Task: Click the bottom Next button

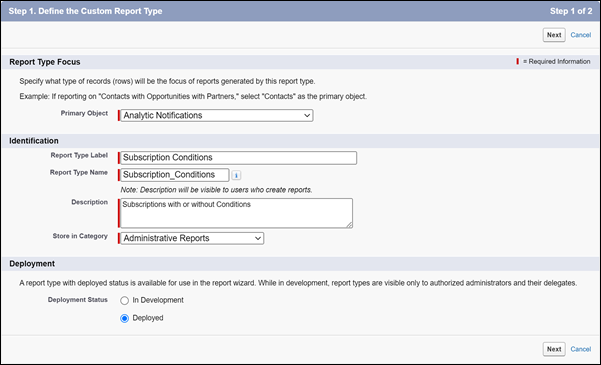Action: pyautogui.click(x=554, y=349)
